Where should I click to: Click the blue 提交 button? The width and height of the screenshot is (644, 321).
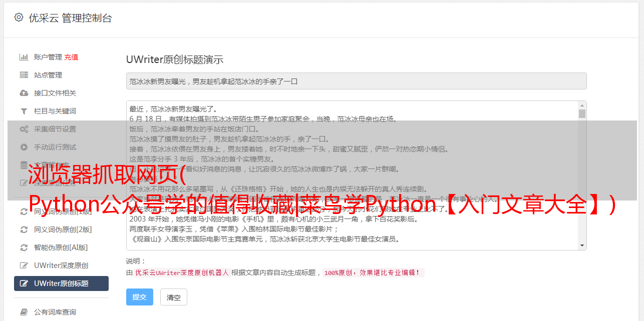(x=140, y=297)
